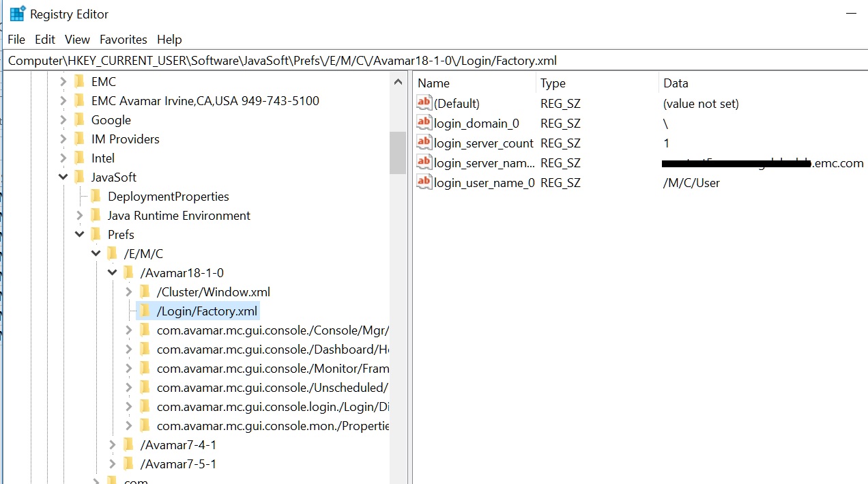Expand the Java Runtime Environment node
The height and width of the screenshot is (484, 868).
[x=80, y=215]
